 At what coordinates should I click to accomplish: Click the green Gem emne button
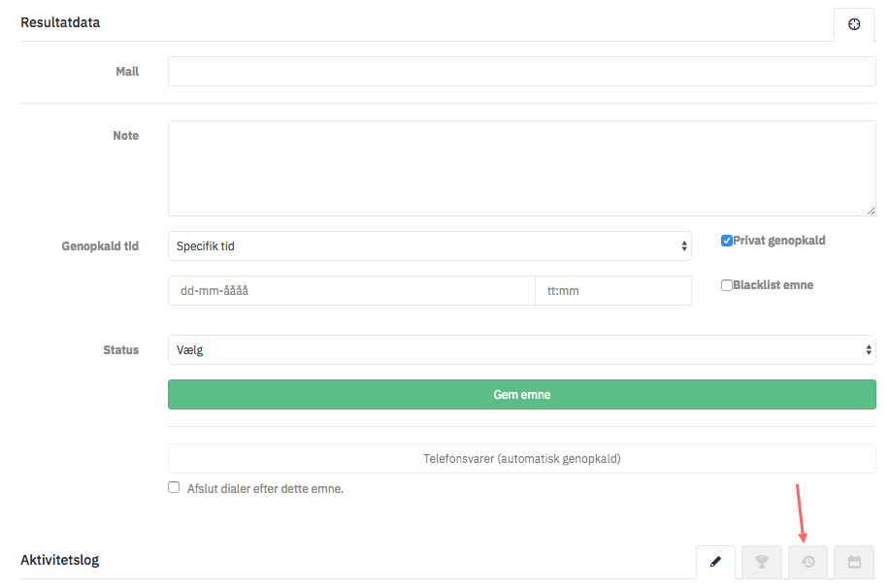[x=521, y=395]
